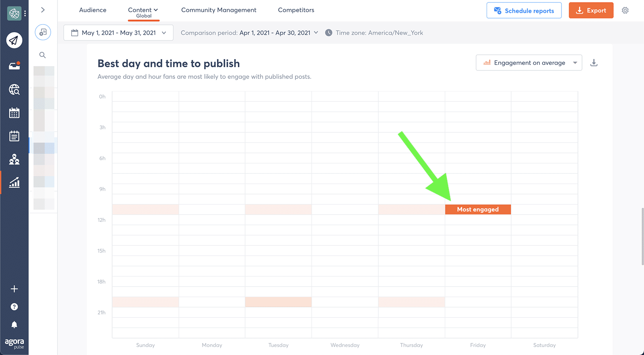Click the Best day and time heading

pos(169,64)
